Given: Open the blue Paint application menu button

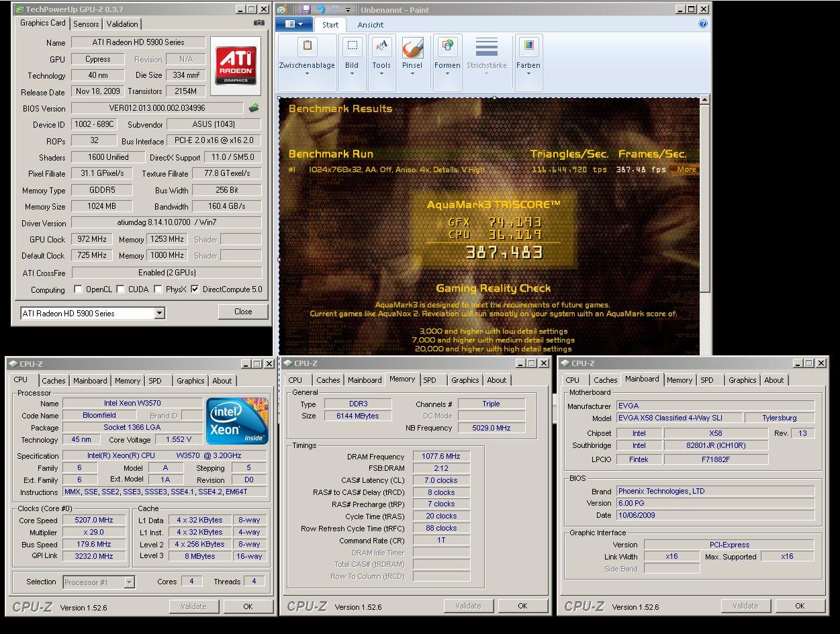Looking at the screenshot, I should point(294,24).
